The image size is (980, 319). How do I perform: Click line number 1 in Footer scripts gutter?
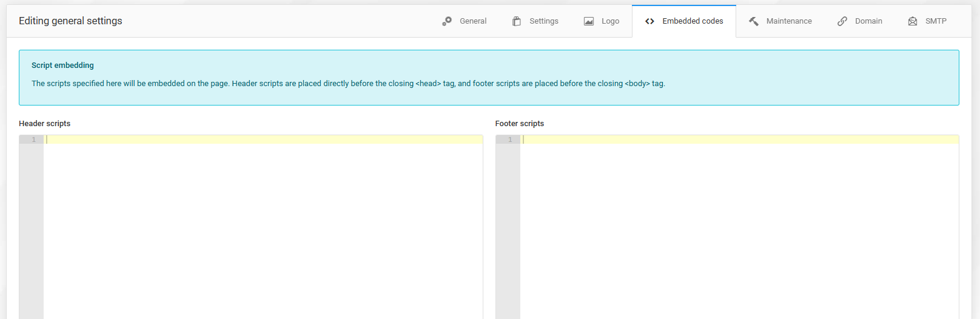pos(510,139)
